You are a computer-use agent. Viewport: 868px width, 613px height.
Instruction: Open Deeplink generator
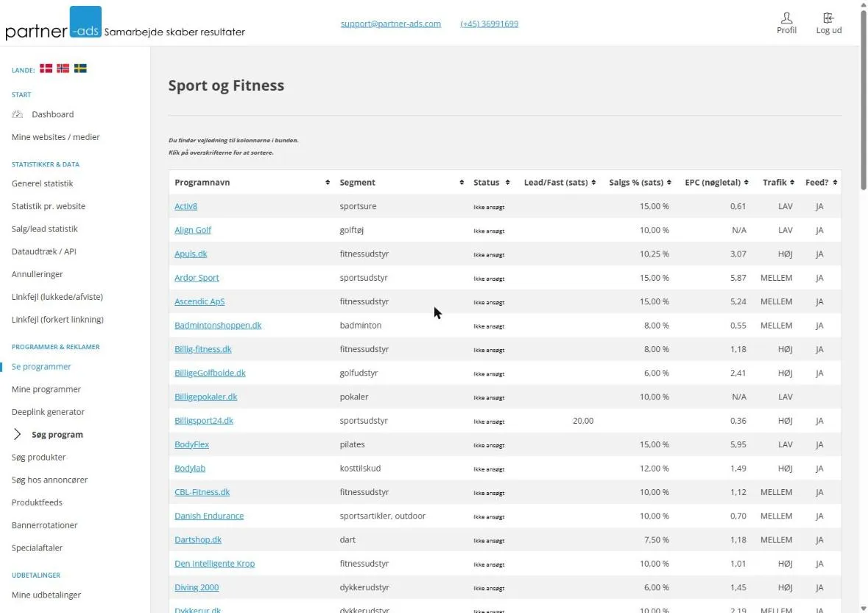click(48, 412)
